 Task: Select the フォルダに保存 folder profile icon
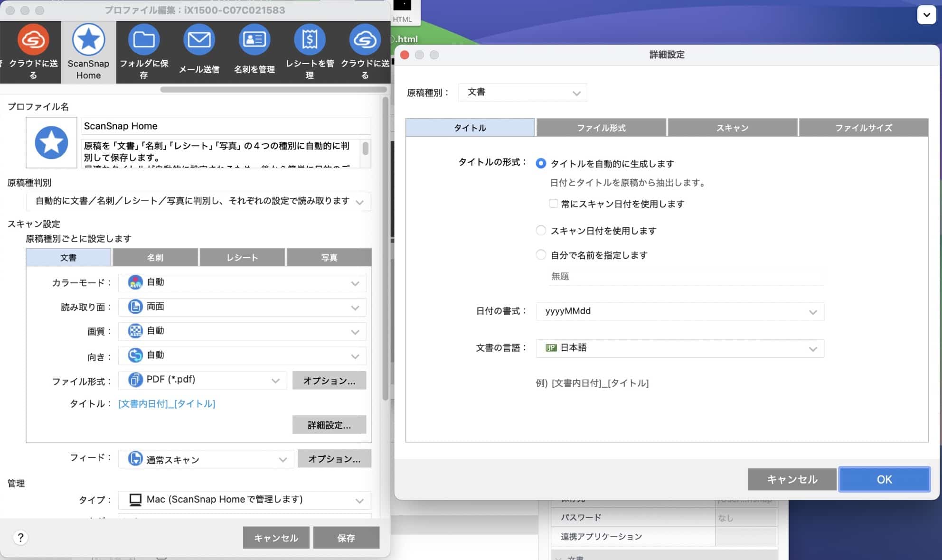pos(143,39)
